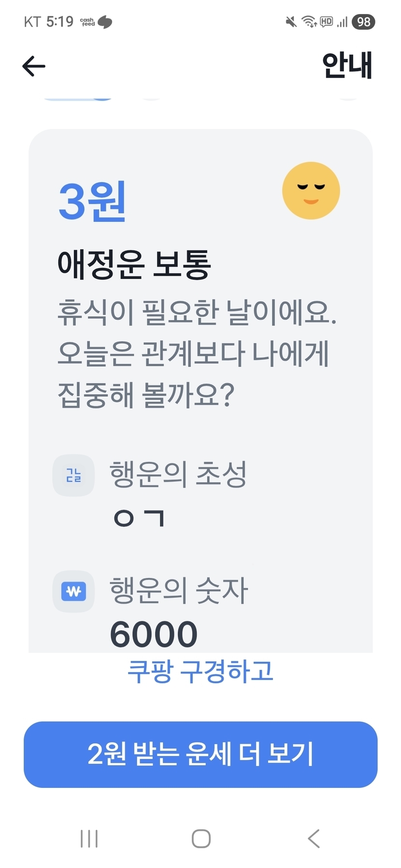Tap the 행운의 숫자 label
Viewport: 401px width, 868px height.
click(179, 590)
